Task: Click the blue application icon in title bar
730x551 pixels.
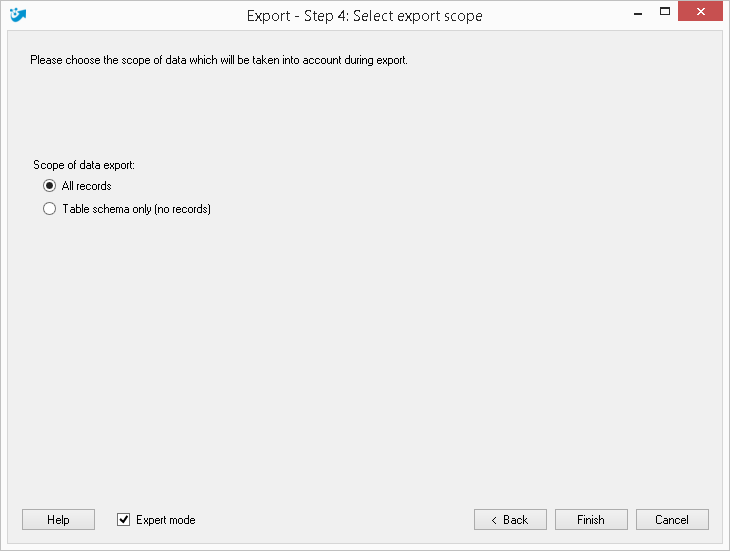Action: [18, 15]
